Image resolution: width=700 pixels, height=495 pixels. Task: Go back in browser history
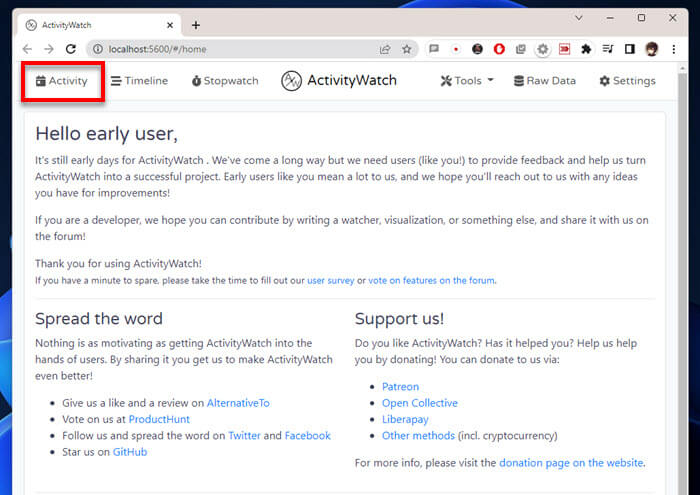(x=27, y=49)
